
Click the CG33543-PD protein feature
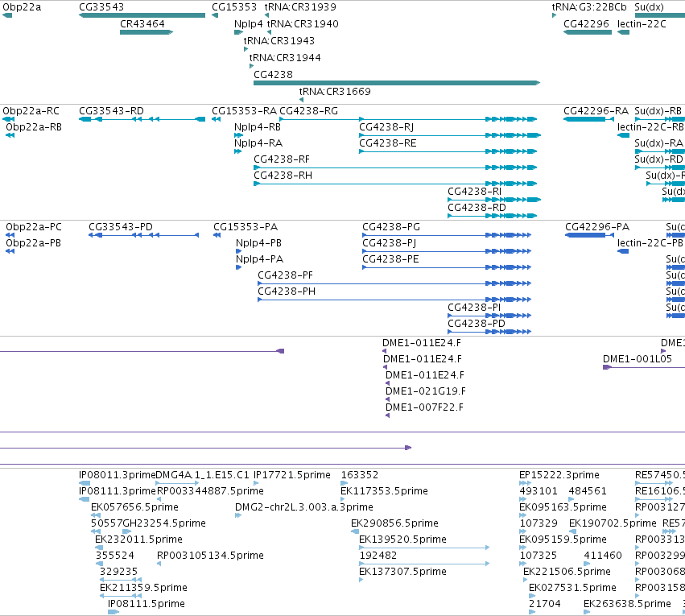pos(144,235)
